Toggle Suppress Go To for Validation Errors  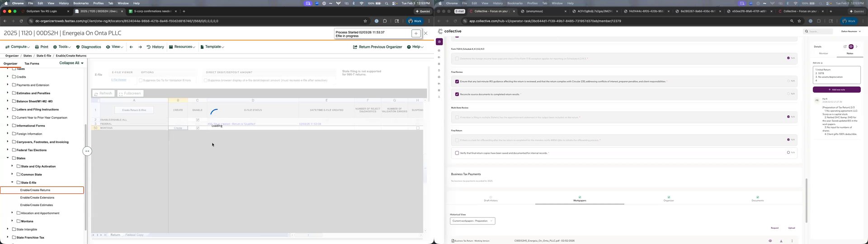click(x=141, y=80)
